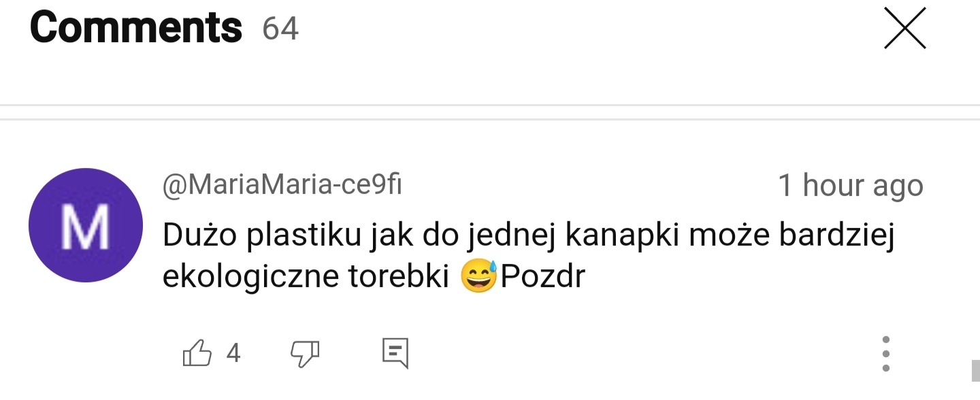Click the "1 hour ago" timestamp

pyautogui.click(x=850, y=186)
